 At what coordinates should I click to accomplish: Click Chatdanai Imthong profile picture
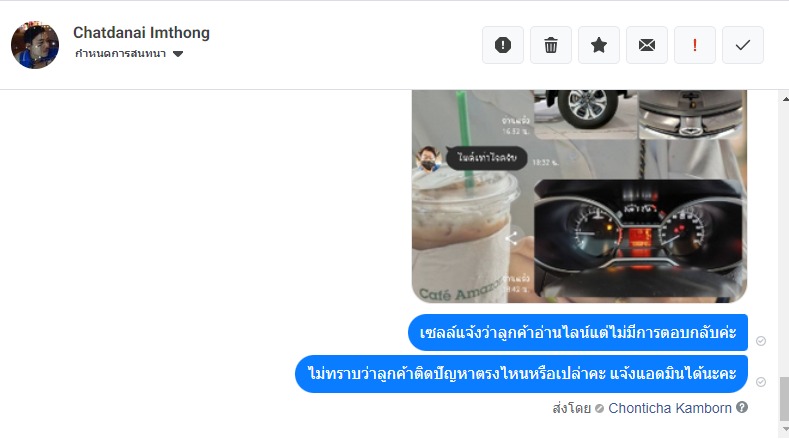click(x=35, y=45)
